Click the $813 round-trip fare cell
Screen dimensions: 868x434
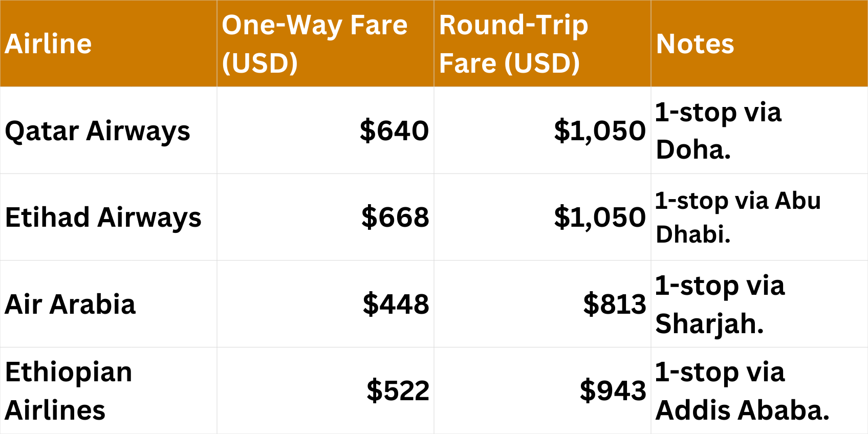click(615, 305)
